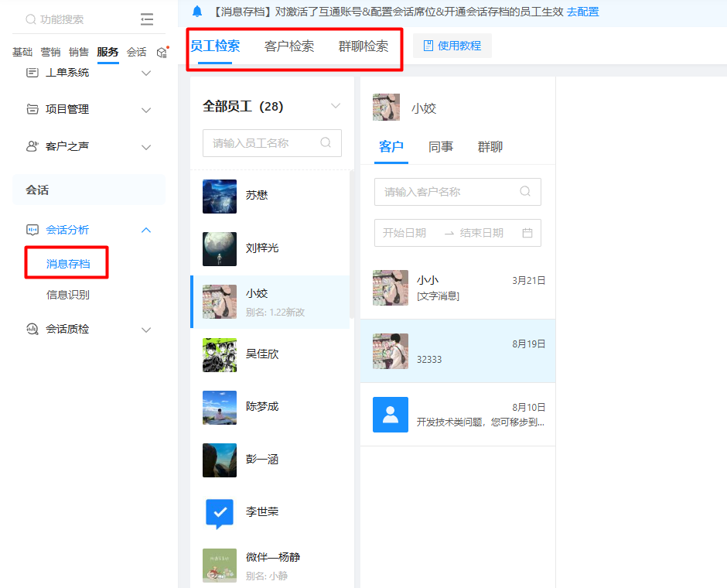Viewport: 727px width, 588px height.
Task: Click the default blue user avatar
Action: (x=391, y=415)
